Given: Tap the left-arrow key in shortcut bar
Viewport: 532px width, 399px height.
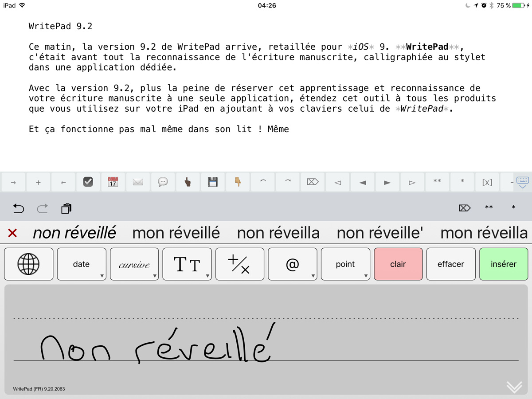Looking at the screenshot, I should [63, 182].
